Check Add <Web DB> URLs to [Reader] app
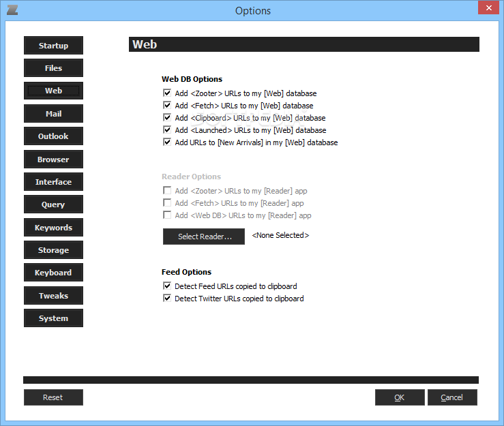 [x=167, y=215]
